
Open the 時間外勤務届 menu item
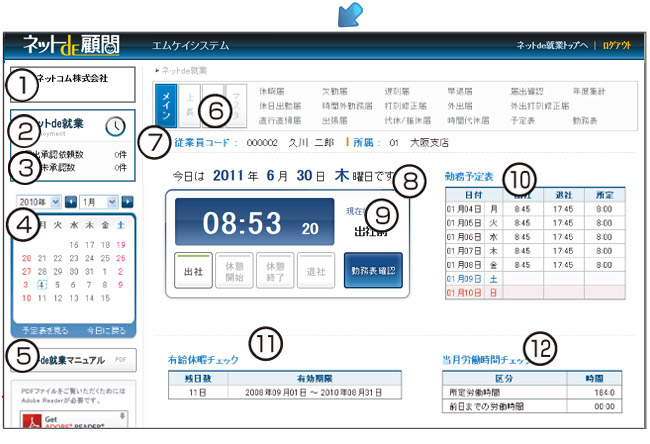pyautogui.click(x=347, y=106)
